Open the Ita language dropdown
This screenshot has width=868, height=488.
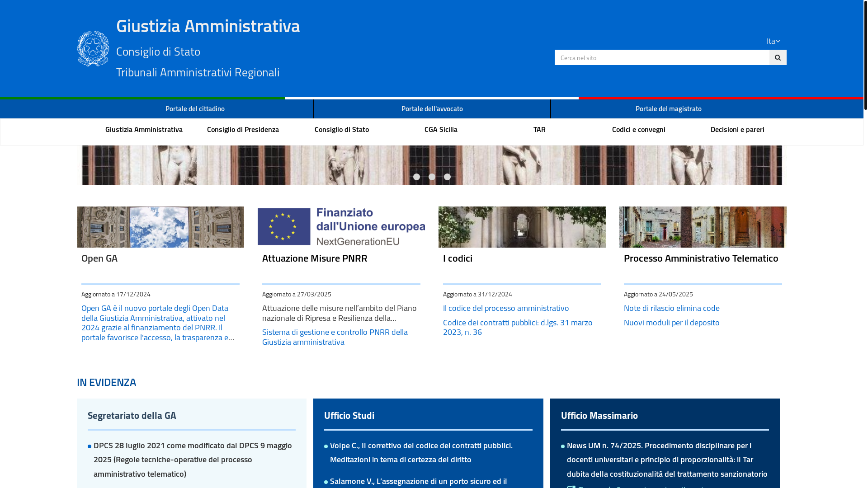pyautogui.click(x=773, y=41)
